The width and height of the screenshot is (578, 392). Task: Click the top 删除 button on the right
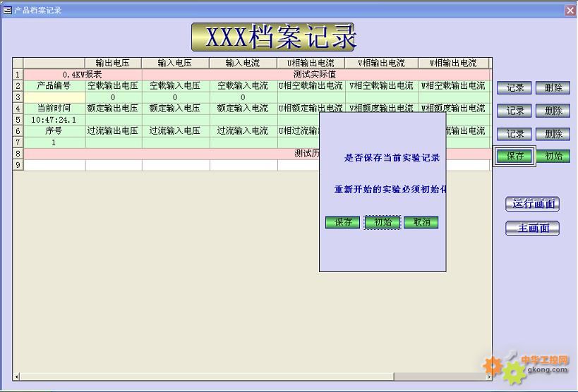553,88
